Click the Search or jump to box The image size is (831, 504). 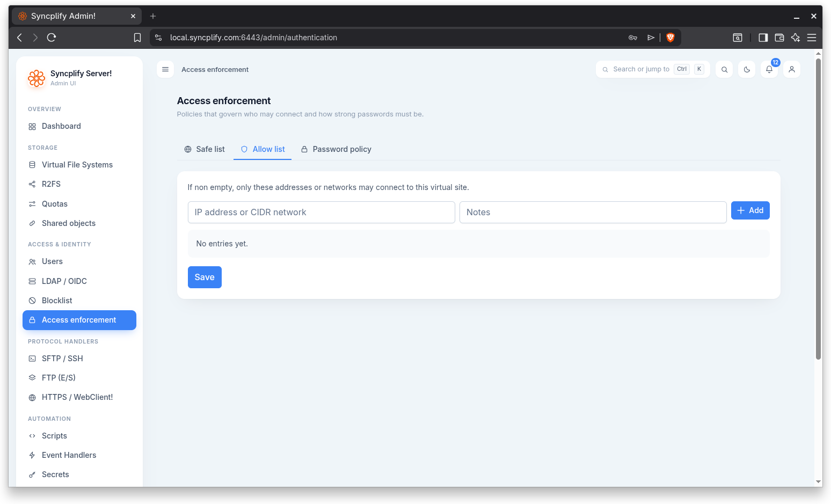coord(653,69)
